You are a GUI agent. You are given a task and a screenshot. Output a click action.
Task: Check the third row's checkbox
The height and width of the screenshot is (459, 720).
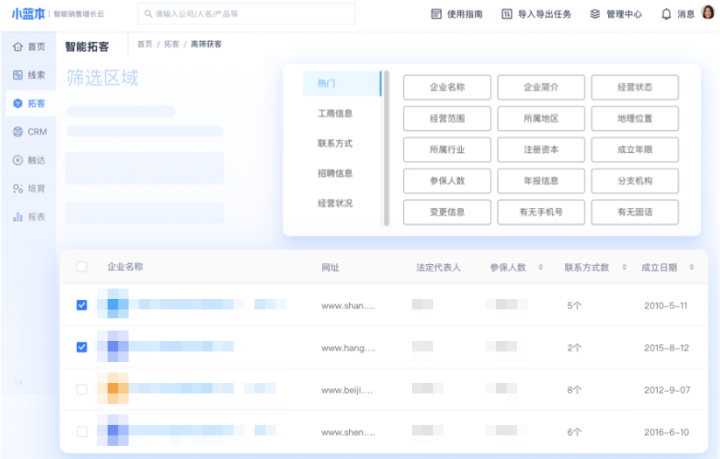[82, 389]
